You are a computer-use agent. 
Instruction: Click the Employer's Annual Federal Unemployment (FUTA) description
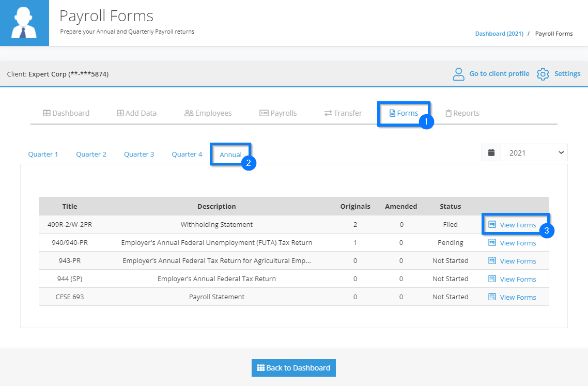click(216, 242)
